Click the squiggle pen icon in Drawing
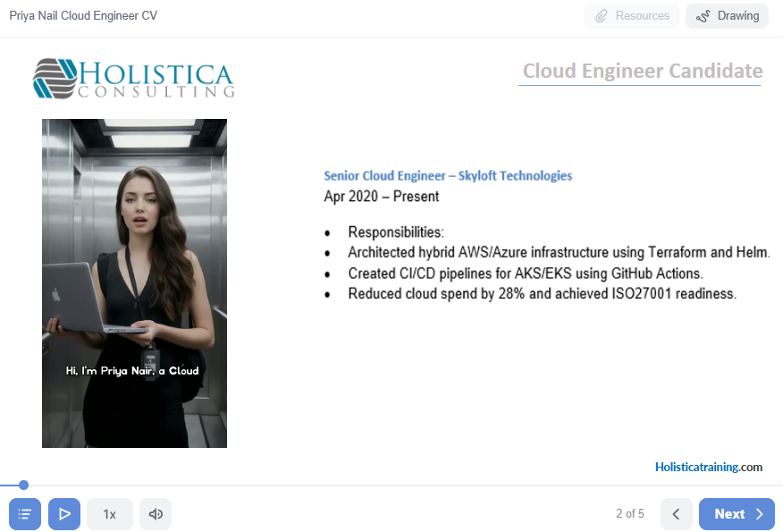The height and width of the screenshot is (532, 783). click(703, 16)
